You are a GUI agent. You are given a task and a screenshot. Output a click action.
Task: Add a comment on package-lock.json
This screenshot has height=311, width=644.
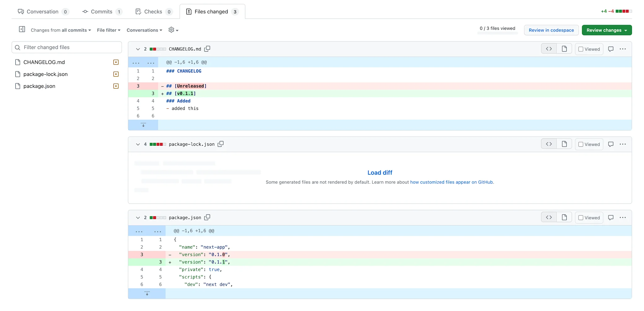(611, 144)
